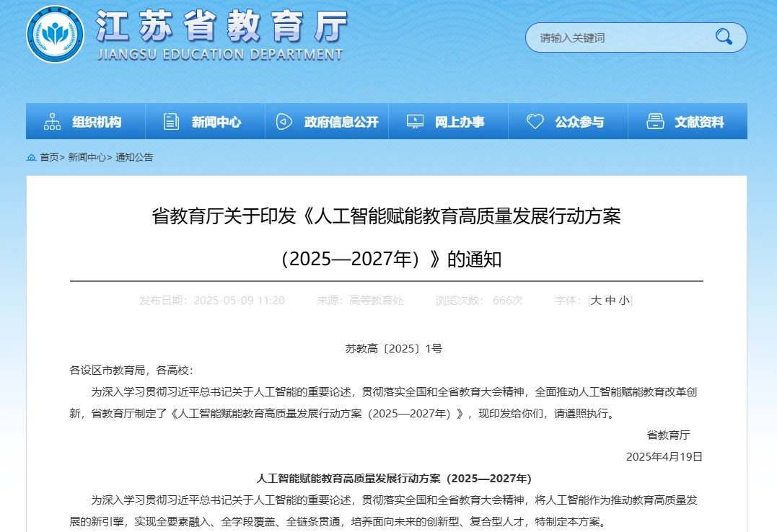Viewport: 777px width, 532px height.
Task: Click the magnifier search icon
Action: point(723,37)
